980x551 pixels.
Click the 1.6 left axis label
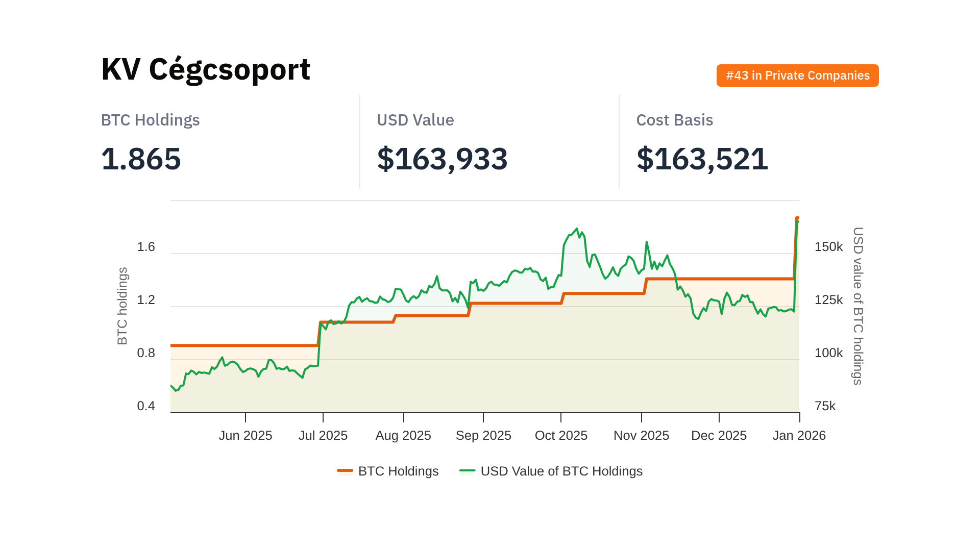click(146, 247)
